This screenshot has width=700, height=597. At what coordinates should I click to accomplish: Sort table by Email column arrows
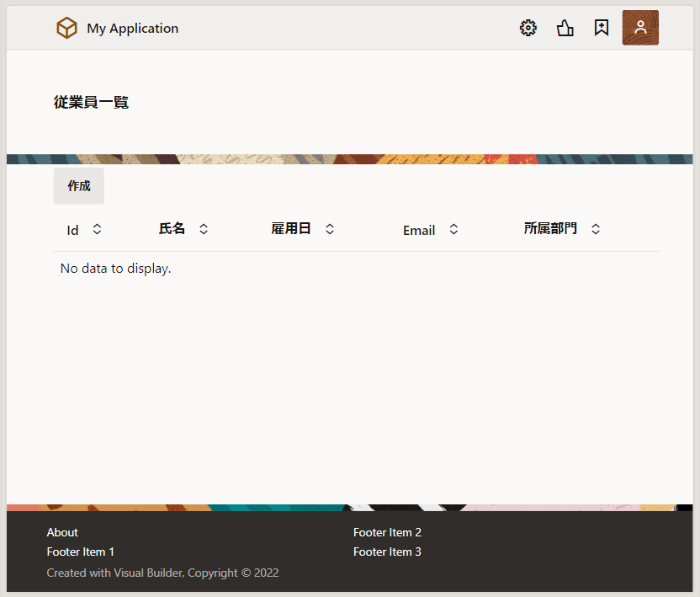click(x=453, y=229)
